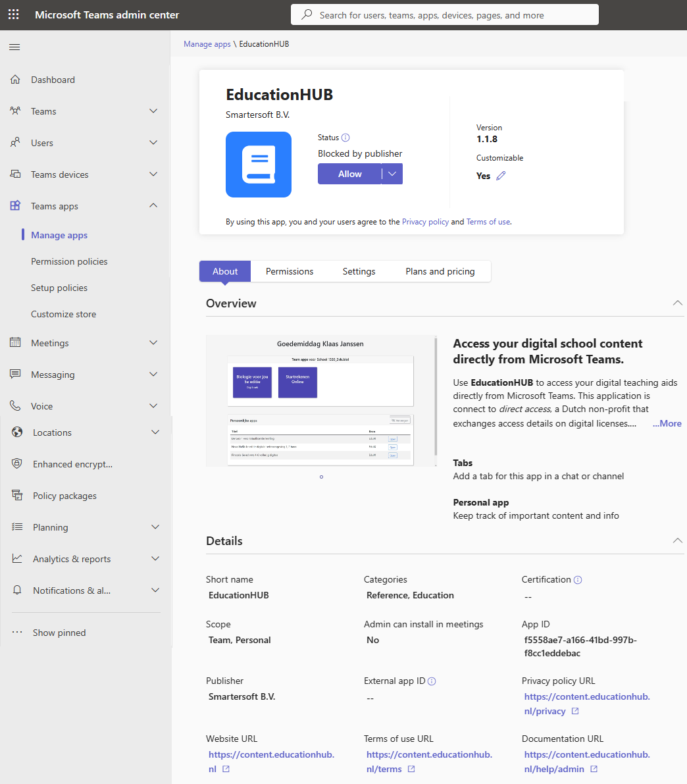Image resolution: width=687 pixels, height=784 pixels.
Task: Click the Users icon in sidebar
Action: 16,142
